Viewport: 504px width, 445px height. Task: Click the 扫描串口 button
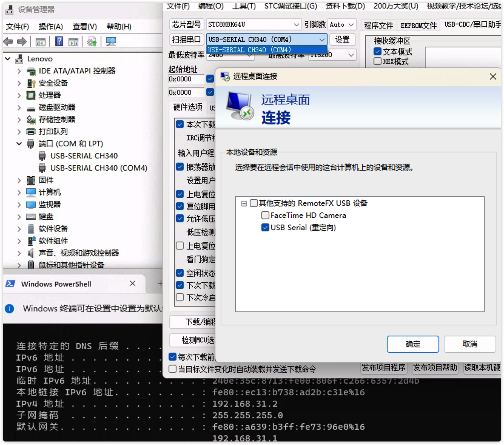click(186, 39)
